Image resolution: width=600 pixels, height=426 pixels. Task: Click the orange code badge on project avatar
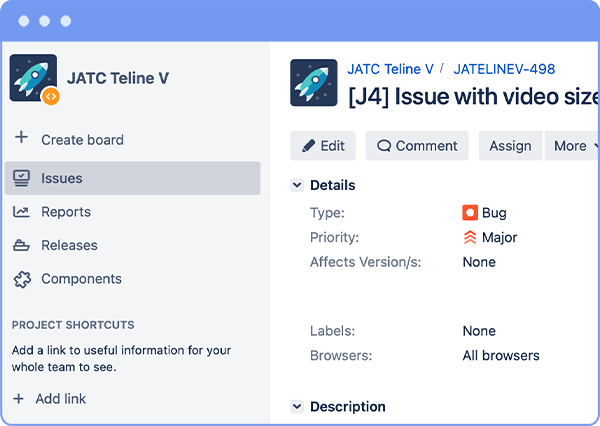tap(51, 96)
